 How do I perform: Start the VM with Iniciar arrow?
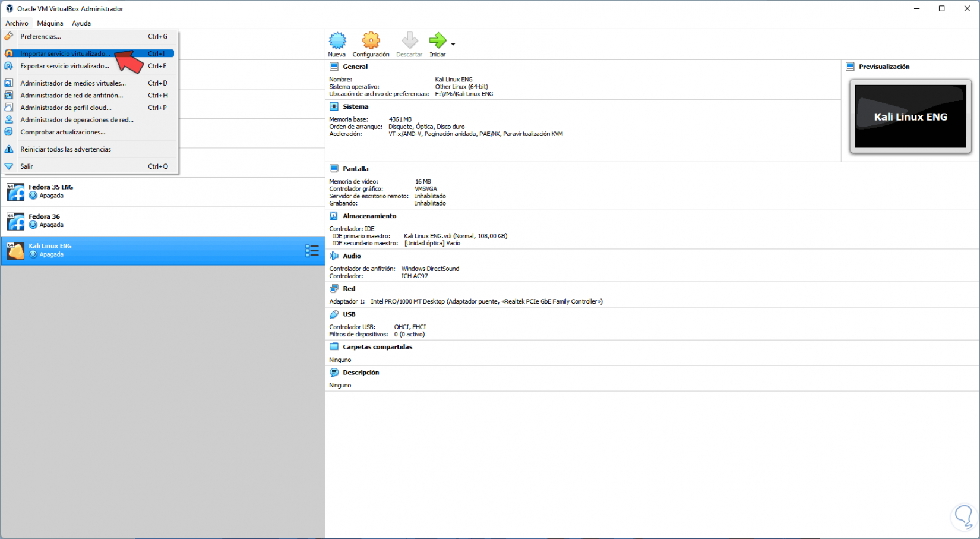click(x=438, y=40)
